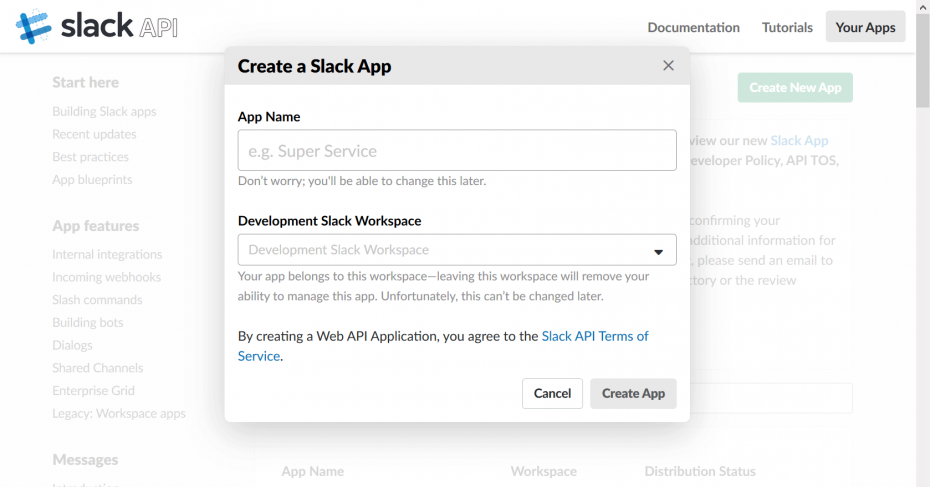Click the Create New App button

point(795,88)
